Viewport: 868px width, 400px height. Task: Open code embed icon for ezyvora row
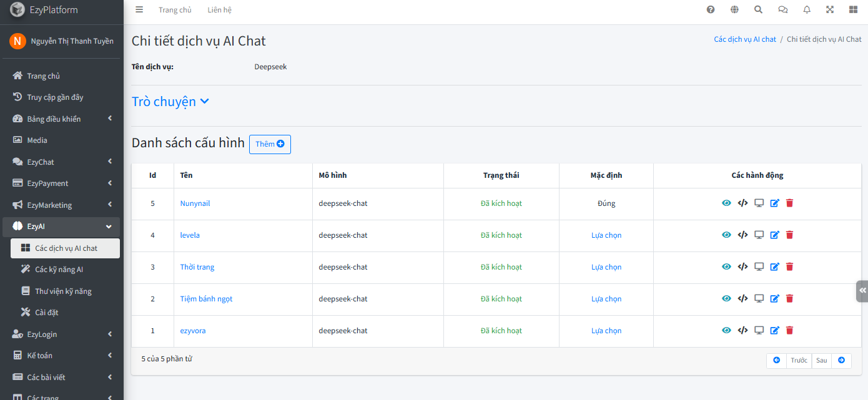[742, 330]
